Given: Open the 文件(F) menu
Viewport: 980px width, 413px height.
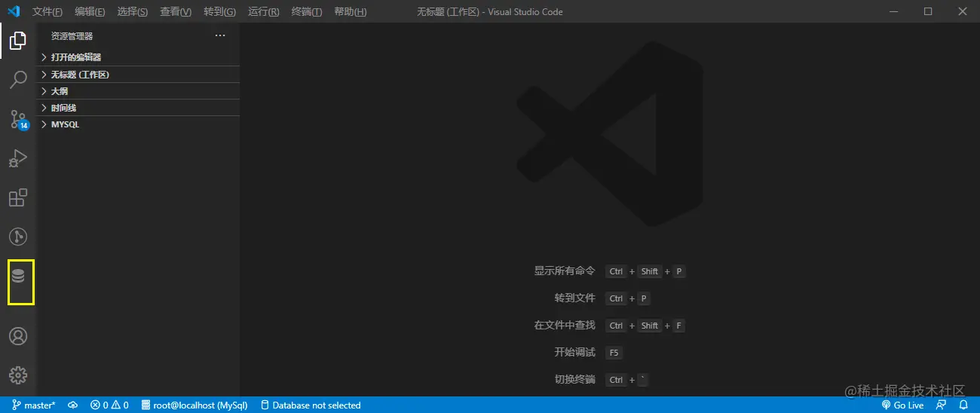Looking at the screenshot, I should pyautogui.click(x=47, y=12).
